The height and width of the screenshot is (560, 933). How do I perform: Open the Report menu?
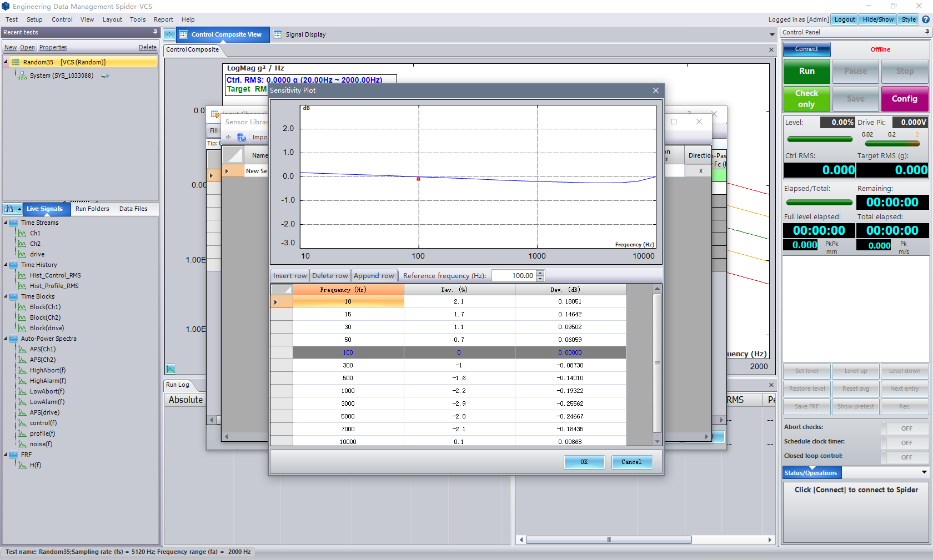click(163, 19)
